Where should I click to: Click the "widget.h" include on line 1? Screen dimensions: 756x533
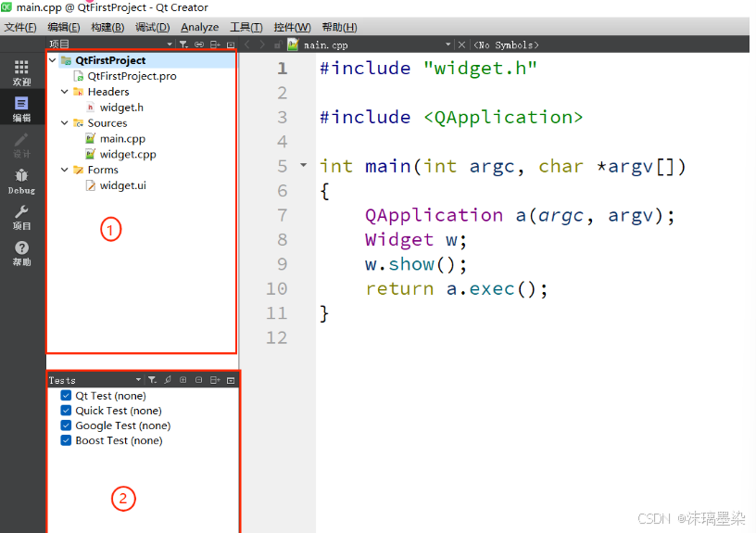480,68
